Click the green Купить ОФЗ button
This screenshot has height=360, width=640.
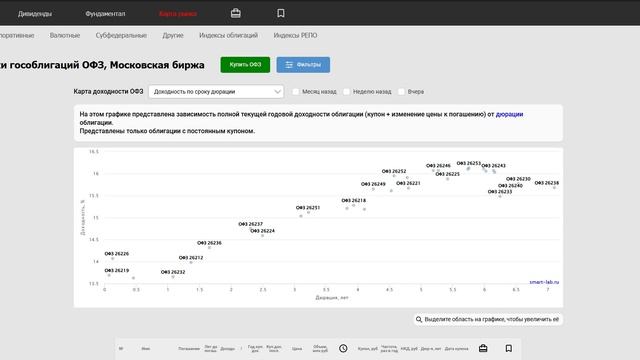pyautogui.click(x=245, y=65)
